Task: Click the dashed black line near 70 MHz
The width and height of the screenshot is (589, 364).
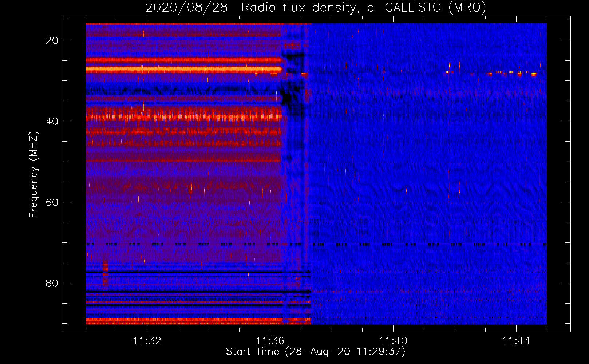Action: pyautogui.click(x=316, y=244)
